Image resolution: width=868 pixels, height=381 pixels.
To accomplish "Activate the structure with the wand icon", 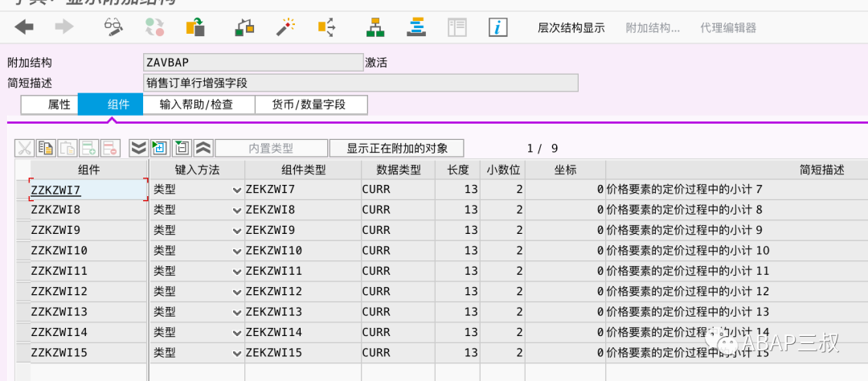I will click(285, 27).
